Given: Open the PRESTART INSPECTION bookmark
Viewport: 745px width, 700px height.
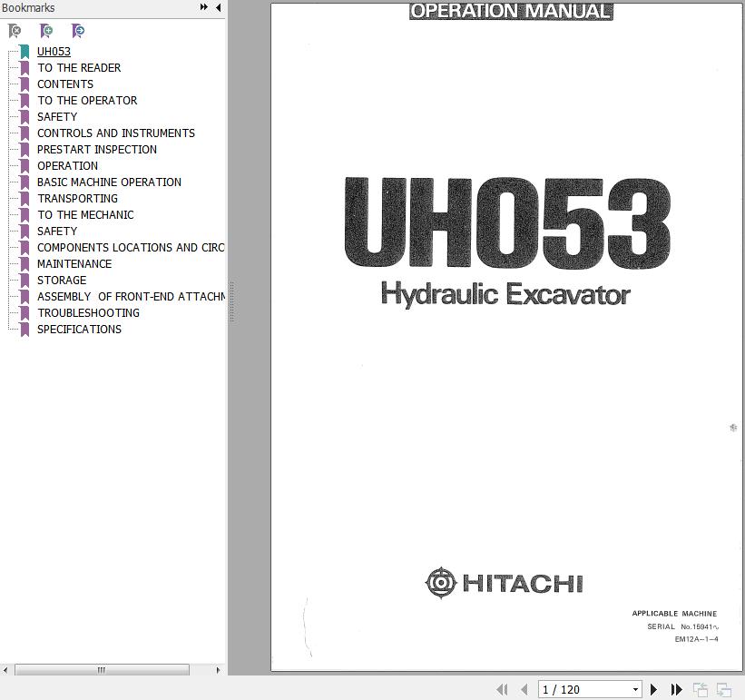Looking at the screenshot, I should coord(97,149).
